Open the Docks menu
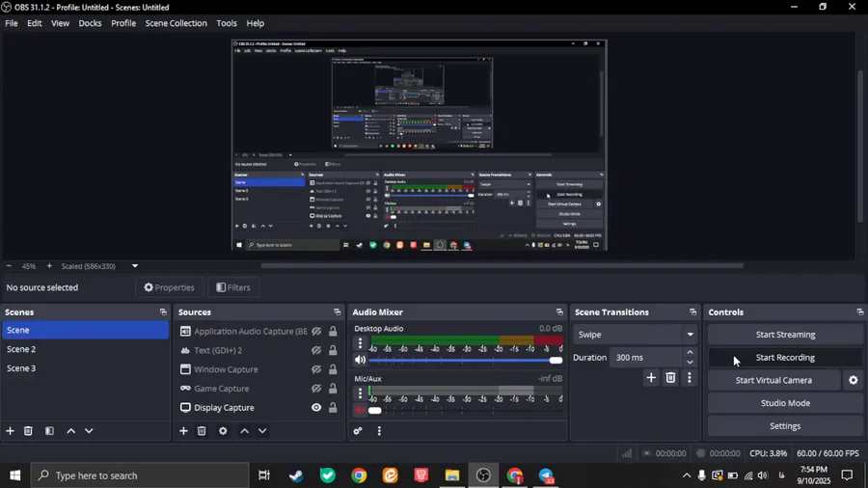Image resolution: width=868 pixels, height=488 pixels. (90, 23)
